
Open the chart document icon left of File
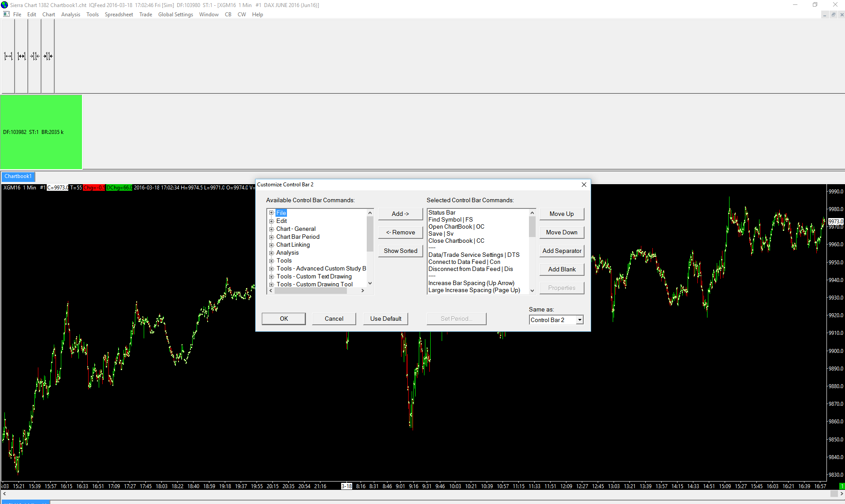[x=6, y=14]
